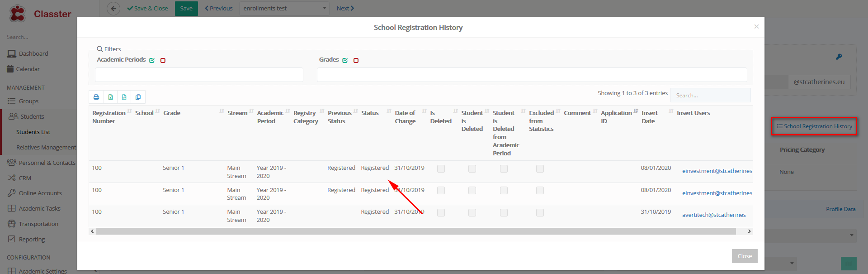Click the horizontal scrollbar right arrow

[x=749, y=231]
